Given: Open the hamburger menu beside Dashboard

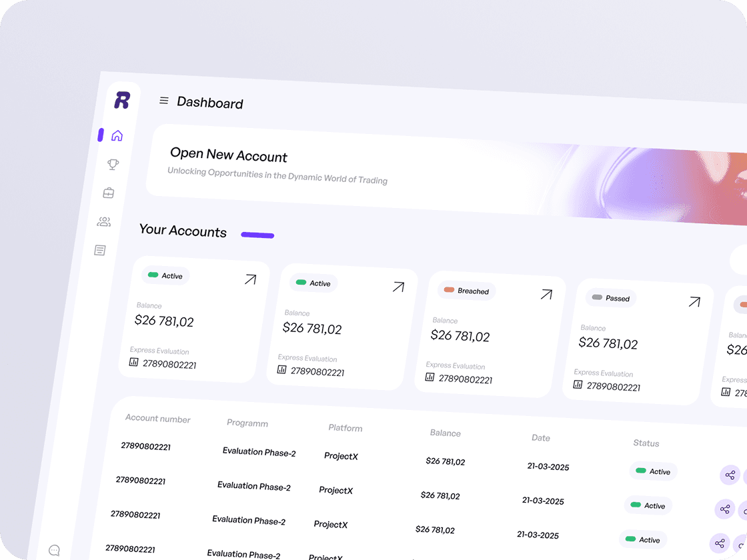Looking at the screenshot, I should click(x=164, y=101).
